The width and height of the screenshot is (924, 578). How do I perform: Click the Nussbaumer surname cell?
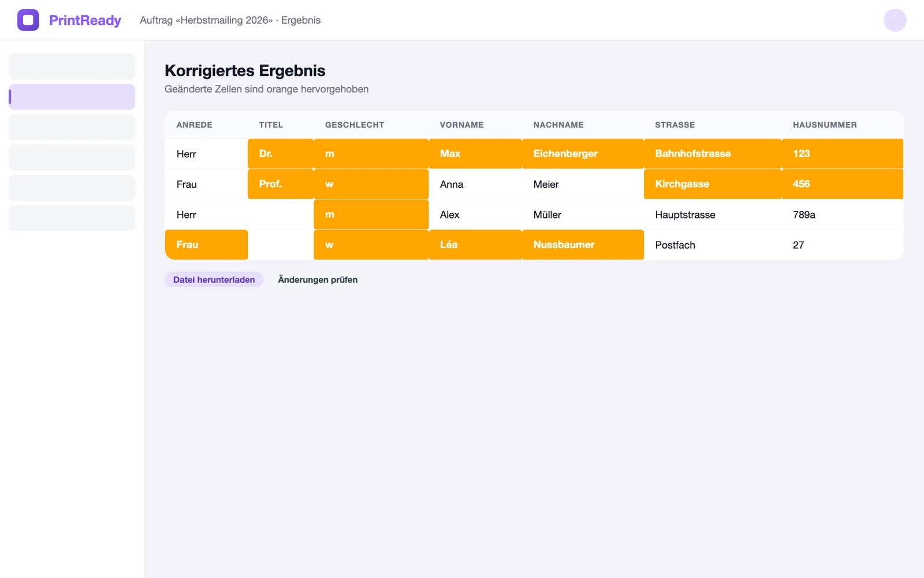583,244
